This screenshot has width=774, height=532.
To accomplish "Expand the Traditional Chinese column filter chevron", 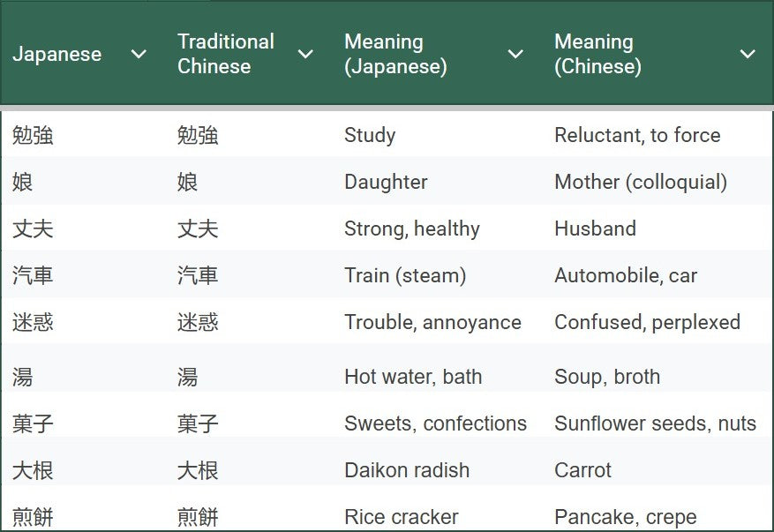I will click(x=305, y=54).
